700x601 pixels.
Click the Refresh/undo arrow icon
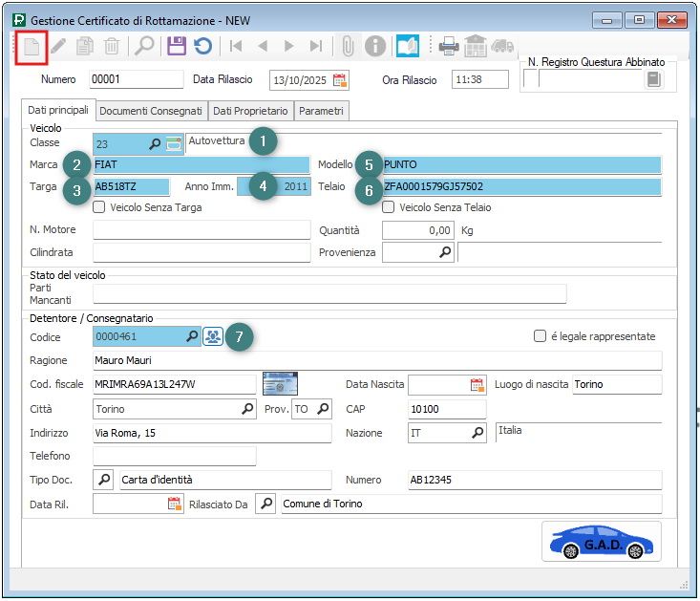pyautogui.click(x=202, y=46)
